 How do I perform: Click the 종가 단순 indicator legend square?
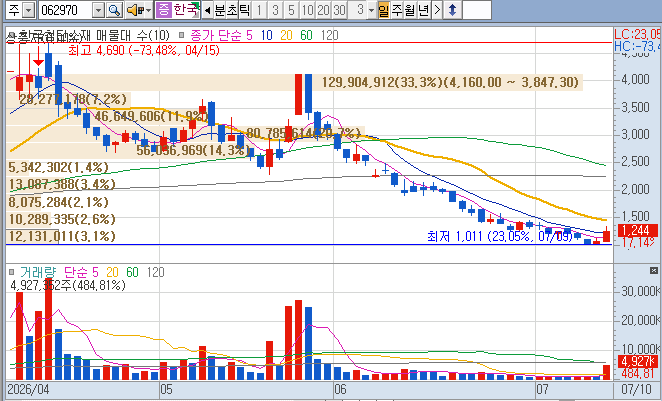[182, 35]
